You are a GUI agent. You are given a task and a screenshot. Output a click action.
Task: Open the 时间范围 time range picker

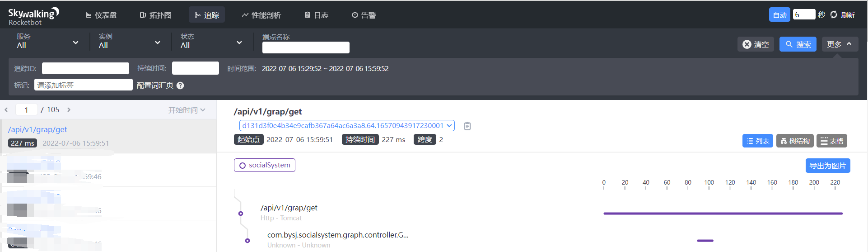(325, 68)
